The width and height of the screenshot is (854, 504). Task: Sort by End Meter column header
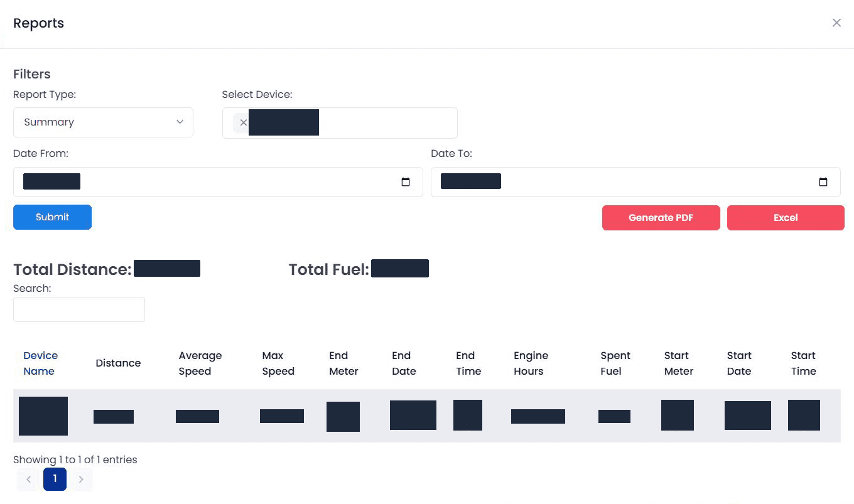click(343, 363)
